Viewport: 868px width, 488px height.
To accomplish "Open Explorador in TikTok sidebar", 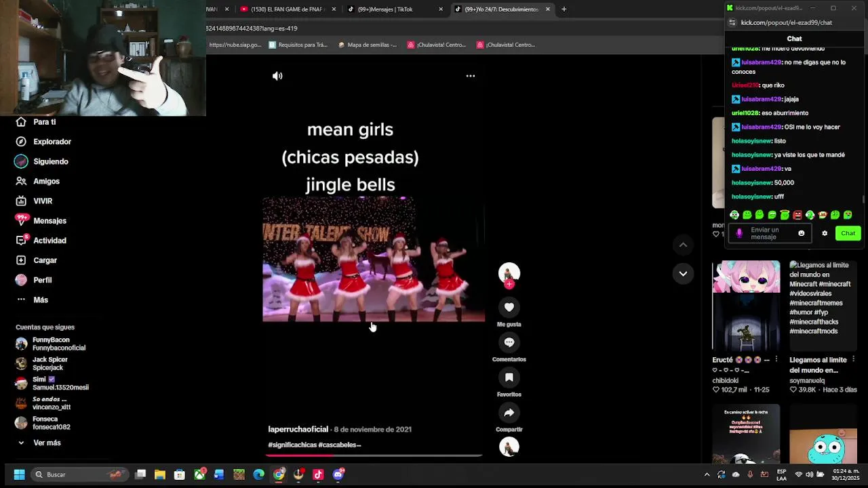I will (52, 142).
